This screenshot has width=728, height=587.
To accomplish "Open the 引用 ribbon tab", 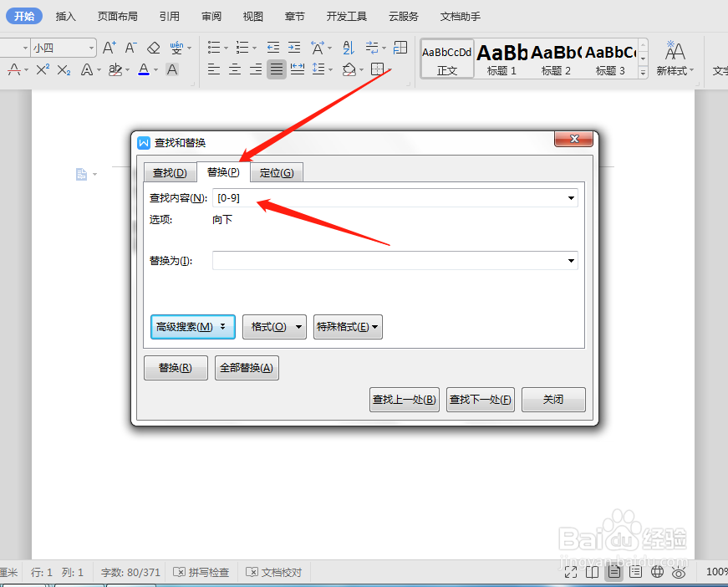I will [170, 16].
